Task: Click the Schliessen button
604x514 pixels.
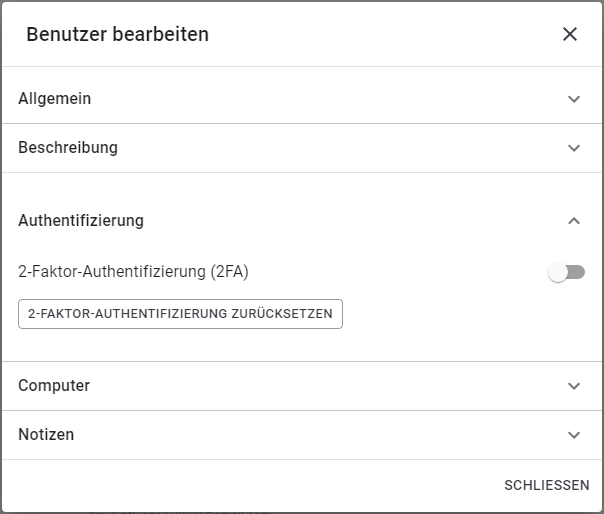Action: coord(547,485)
